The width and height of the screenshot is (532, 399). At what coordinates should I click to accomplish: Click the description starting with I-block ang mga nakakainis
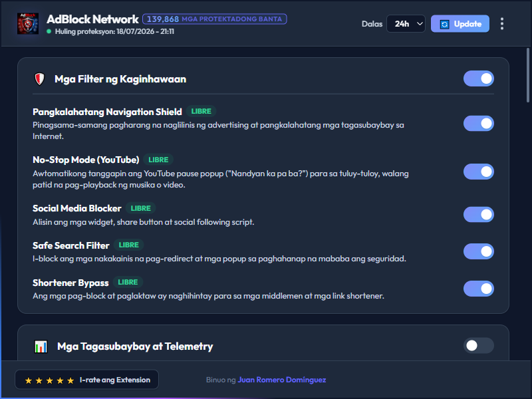click(219, 259)
